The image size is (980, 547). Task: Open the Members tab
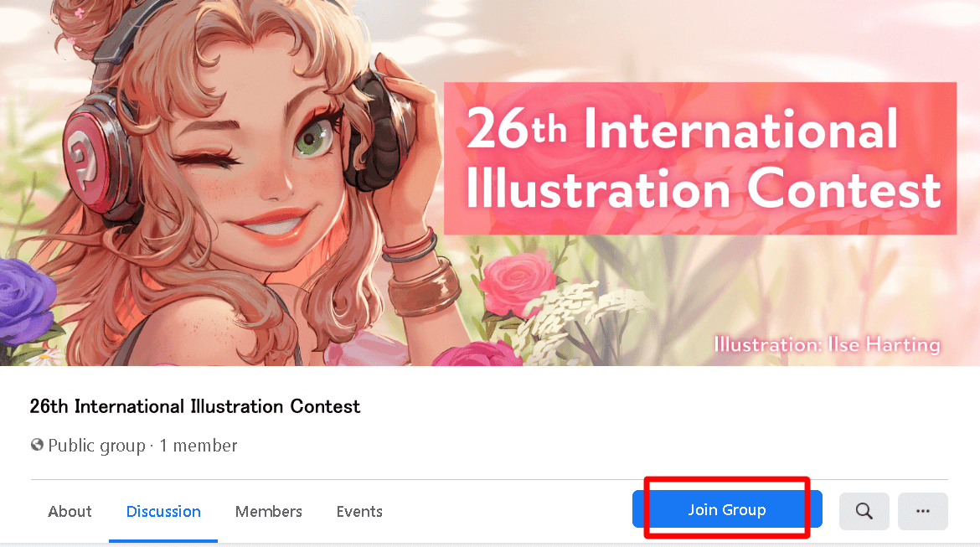269,511
